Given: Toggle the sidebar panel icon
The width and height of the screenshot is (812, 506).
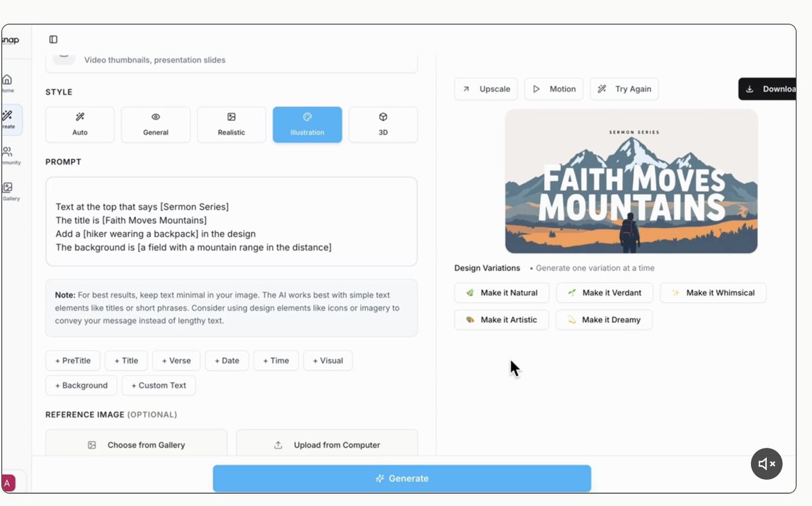Looking at the screenshot, I should point(53,39).
